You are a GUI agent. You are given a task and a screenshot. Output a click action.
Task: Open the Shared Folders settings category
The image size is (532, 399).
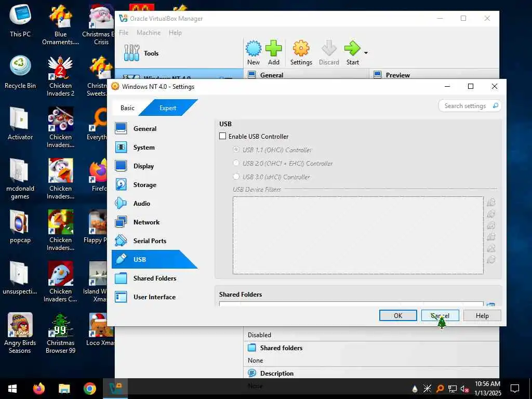pyautogui.click(x=154, y=278)
